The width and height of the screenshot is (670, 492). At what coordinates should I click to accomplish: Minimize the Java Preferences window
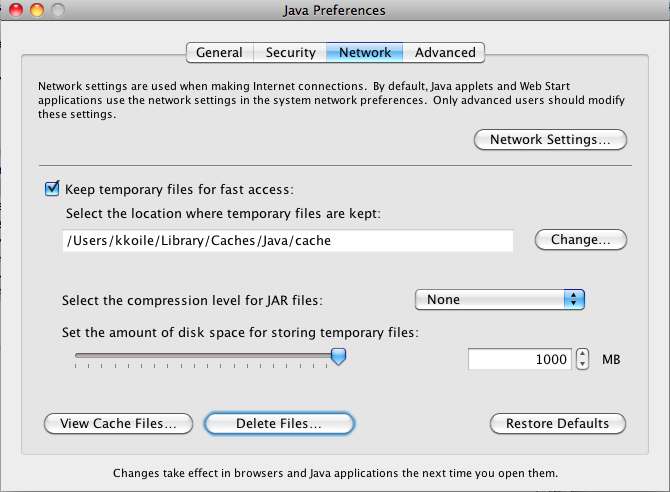tap(37, 10)
